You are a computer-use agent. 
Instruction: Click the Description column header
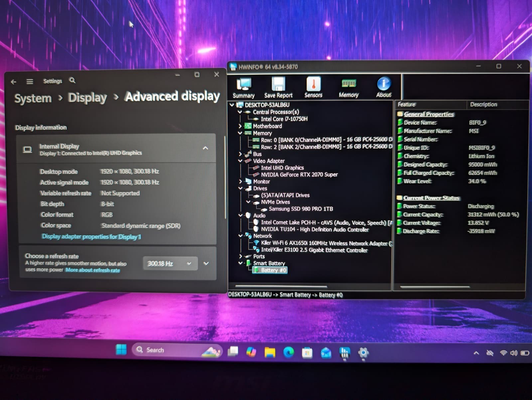(x=497, y=105)
